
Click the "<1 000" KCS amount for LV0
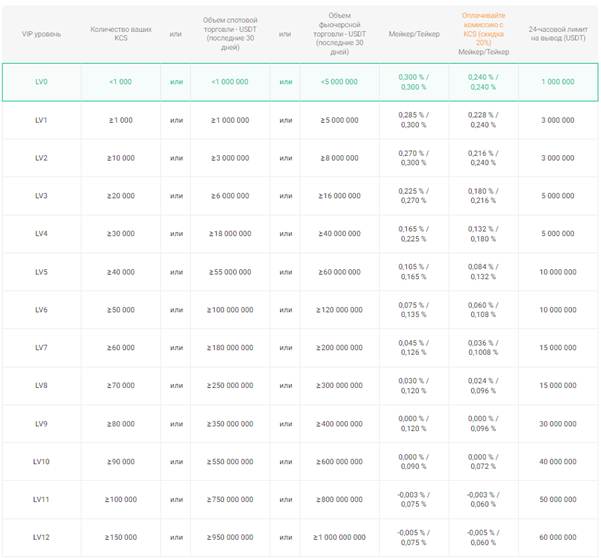[121, 82]
